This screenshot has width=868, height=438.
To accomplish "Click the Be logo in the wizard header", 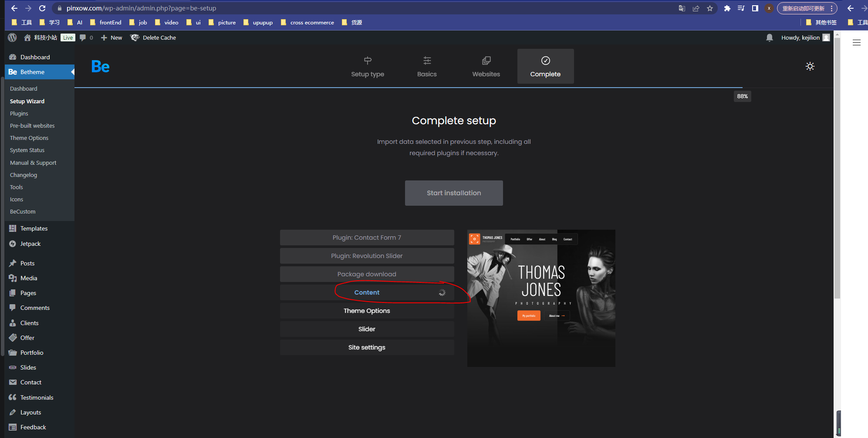I will (x=101, y=66).
